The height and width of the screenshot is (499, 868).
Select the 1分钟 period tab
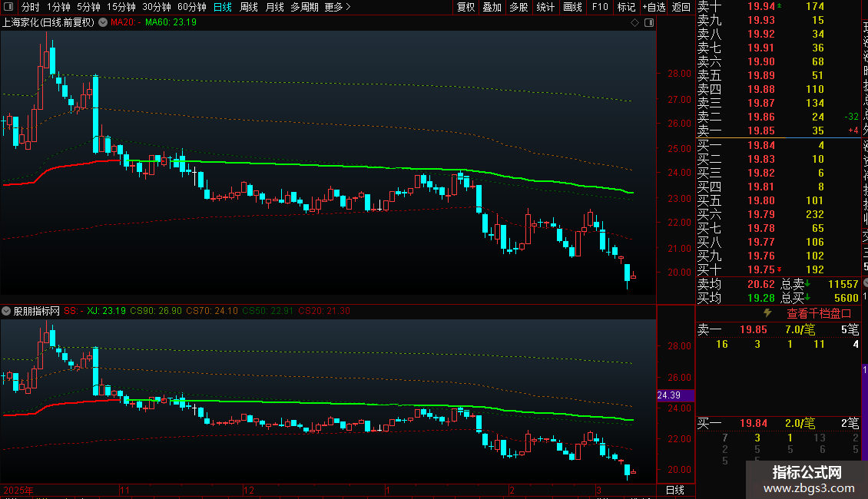[x=58, y=7]
